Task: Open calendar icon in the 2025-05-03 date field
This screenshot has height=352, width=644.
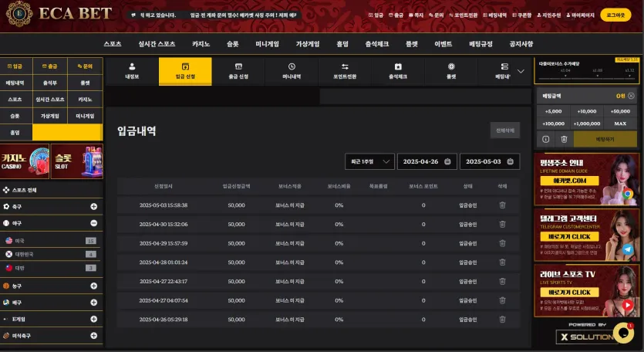Action: click(510, 161)
